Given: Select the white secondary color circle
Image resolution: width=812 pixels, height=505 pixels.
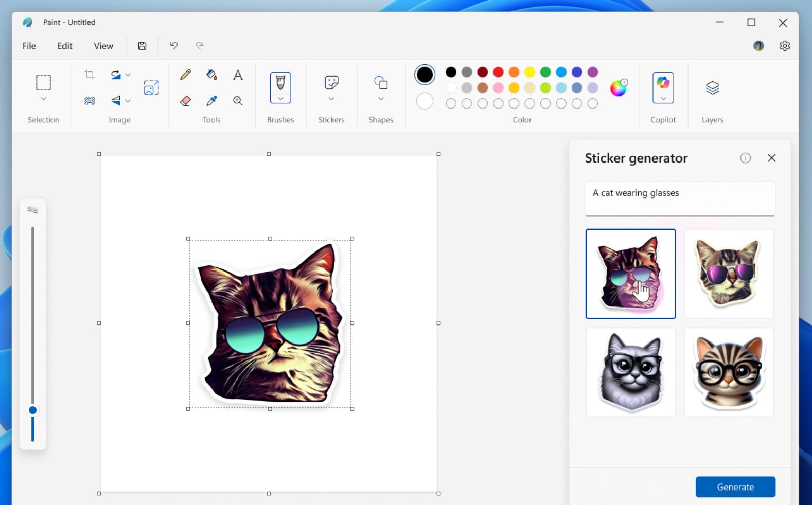Looking at the screenshot, I should 425,101.
